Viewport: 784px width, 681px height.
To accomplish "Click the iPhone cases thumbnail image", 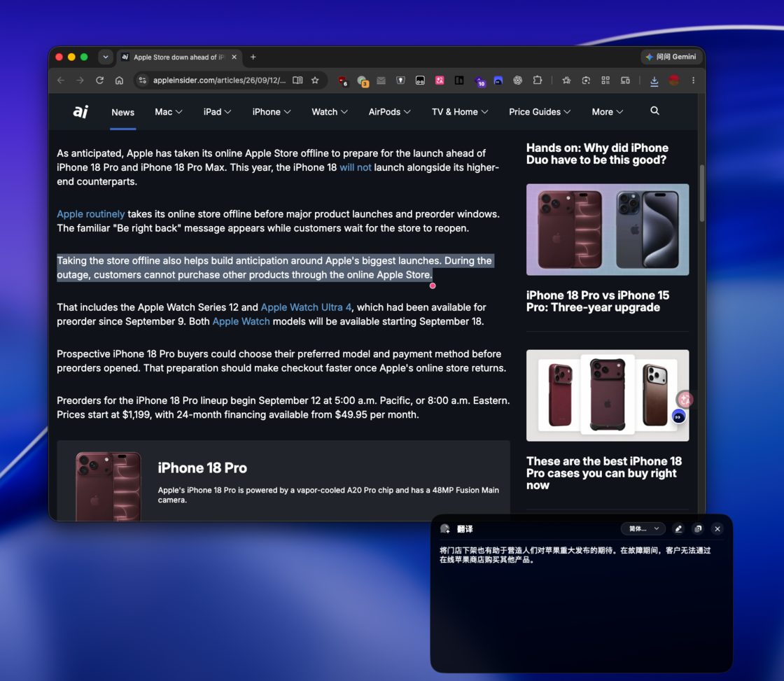I will (x=608, y=395).
